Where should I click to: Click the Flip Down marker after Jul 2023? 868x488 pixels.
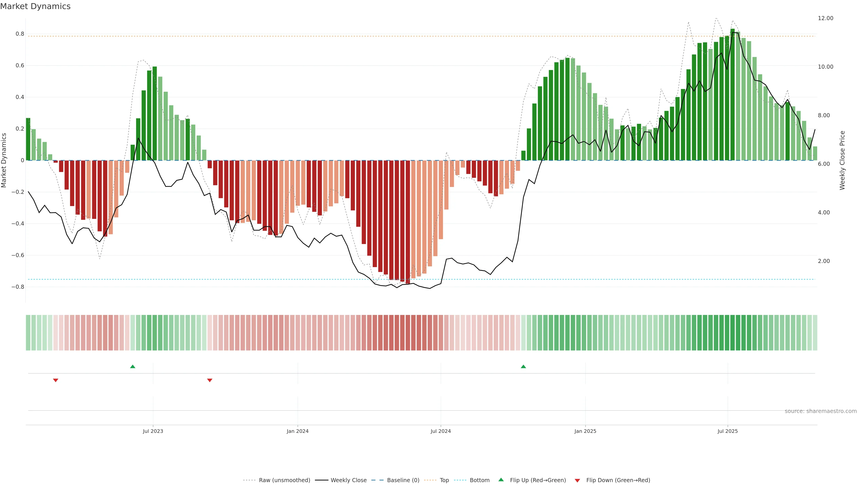pyautogui.click(x=210, y=380)
